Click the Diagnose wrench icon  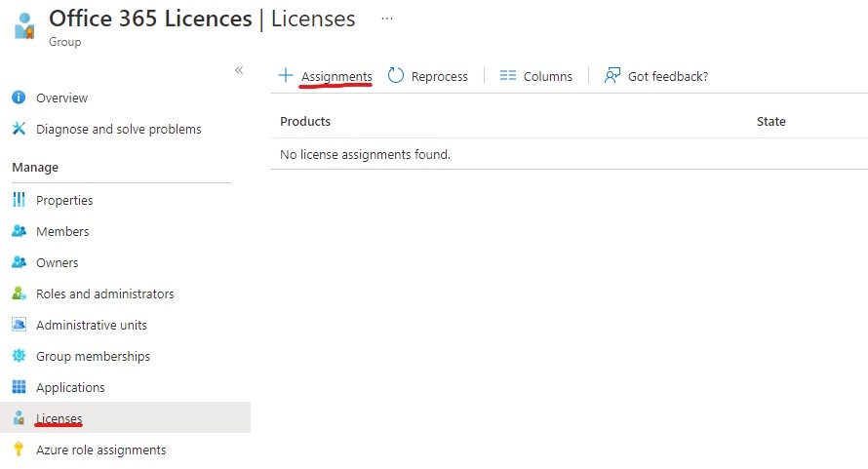(19, 129)
